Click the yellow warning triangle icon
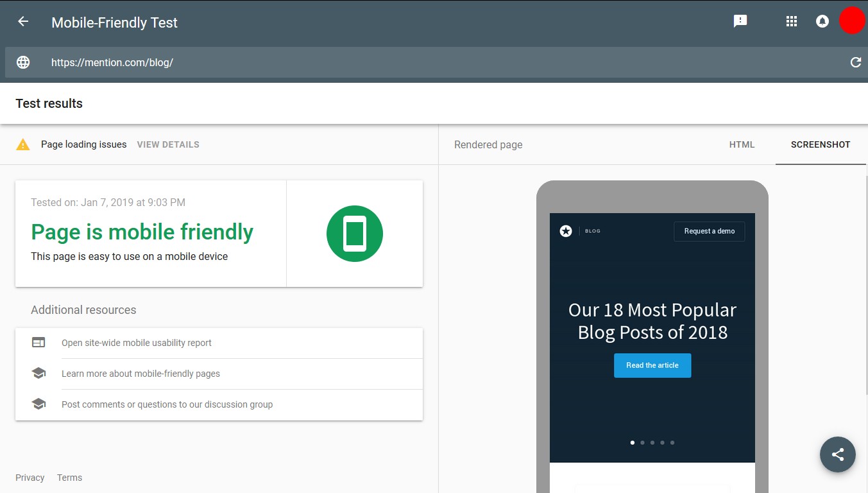The width and height of the screenshot is (868, 493). (x=23, y=144)
